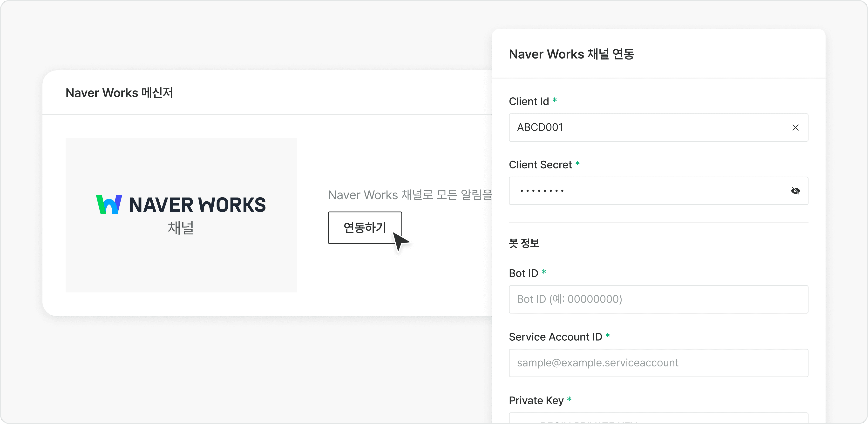This screenshot has width=868, height=424.
Task: Toggle Client Secret visibility eye icon
Action: (x=795, y=191)
